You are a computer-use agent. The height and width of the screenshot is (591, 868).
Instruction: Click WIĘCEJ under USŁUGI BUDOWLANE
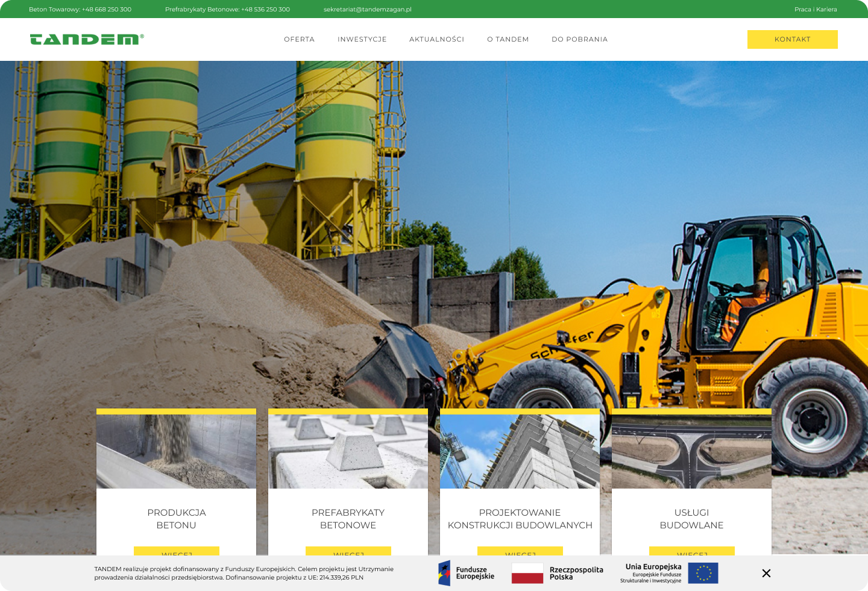(x=691, y=555)
